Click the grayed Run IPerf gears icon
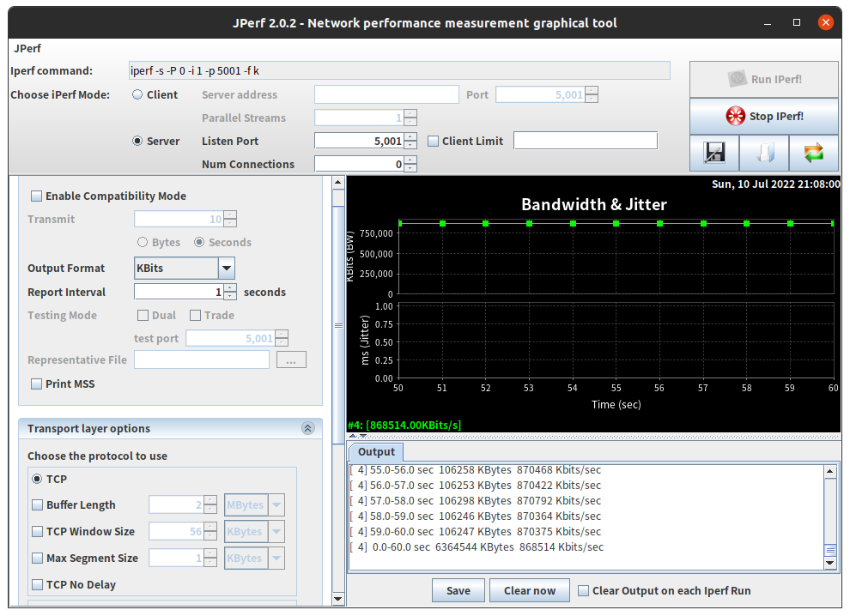The height and width of the screenshot is (616, 850). [x=738, y=79]
